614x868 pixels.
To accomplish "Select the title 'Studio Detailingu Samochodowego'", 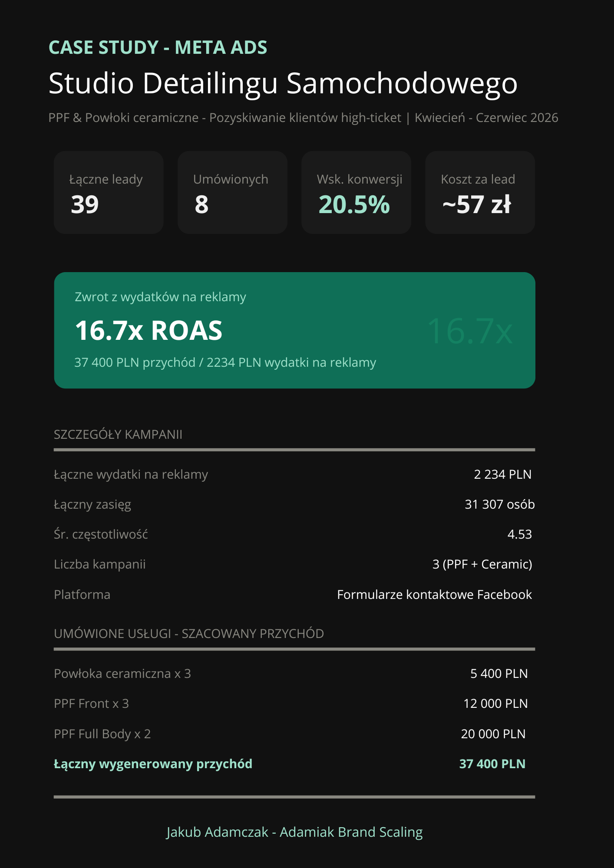I will coord(283,84).
